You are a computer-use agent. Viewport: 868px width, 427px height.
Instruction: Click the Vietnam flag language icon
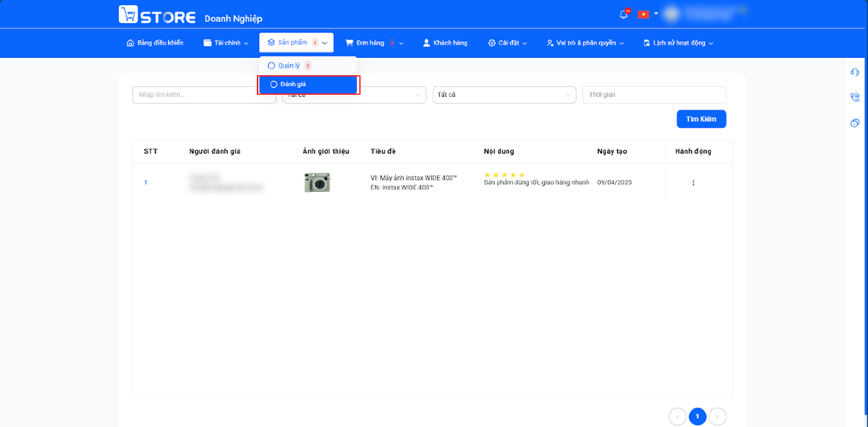pos(643,14)
